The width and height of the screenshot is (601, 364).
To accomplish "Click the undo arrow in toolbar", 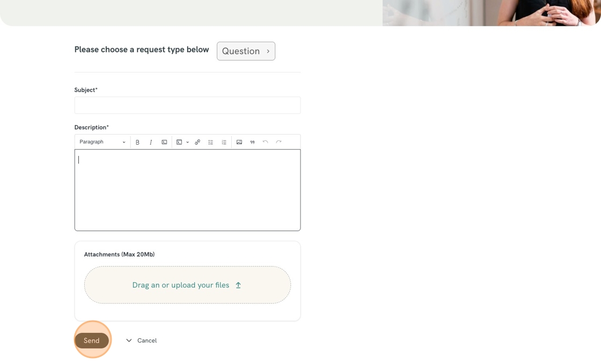I will [265, 142].
